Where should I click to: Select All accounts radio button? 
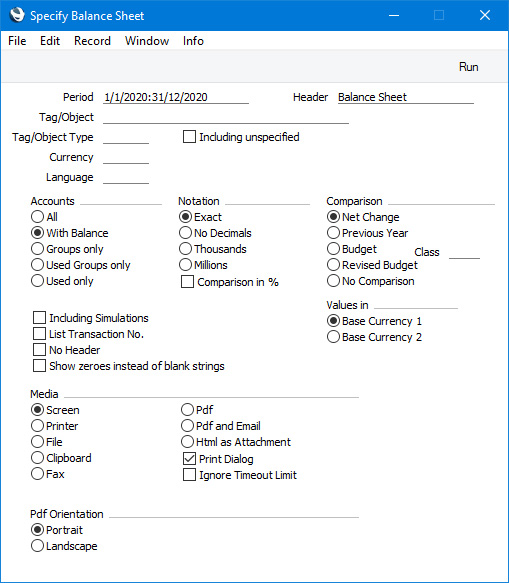point(38,217)
